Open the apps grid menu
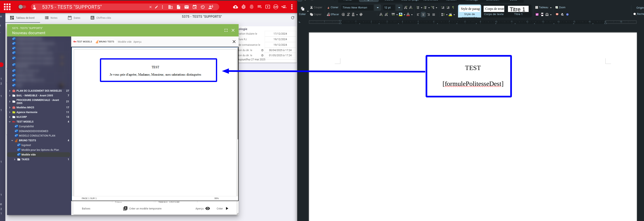 7,7
